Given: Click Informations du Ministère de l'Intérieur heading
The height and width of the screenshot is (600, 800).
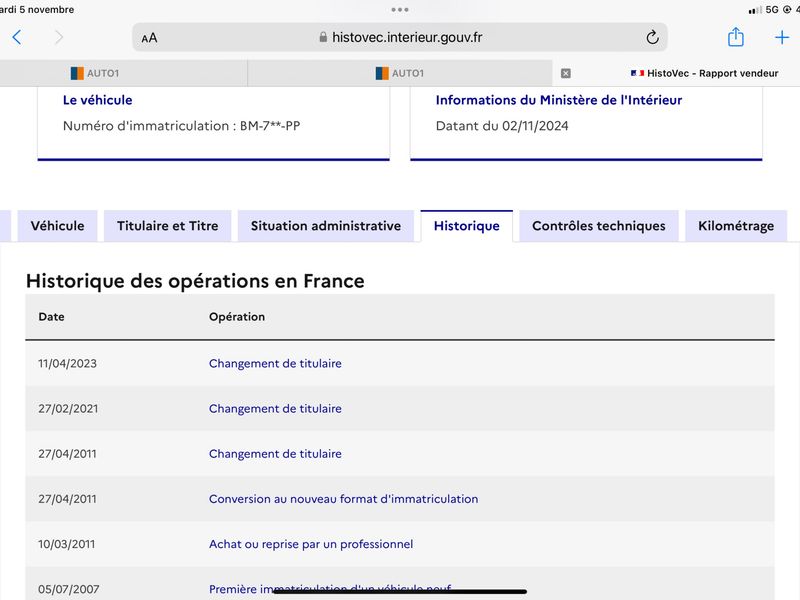Looking at the screenshot, I should (559, 100).
